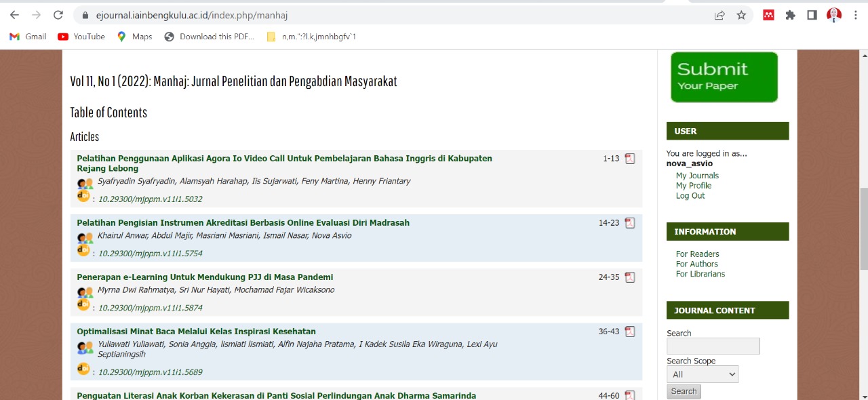
Task: Open DOI link 10.29300/mjppm.v11i1.5754
Action: click(x=151, y=254)
